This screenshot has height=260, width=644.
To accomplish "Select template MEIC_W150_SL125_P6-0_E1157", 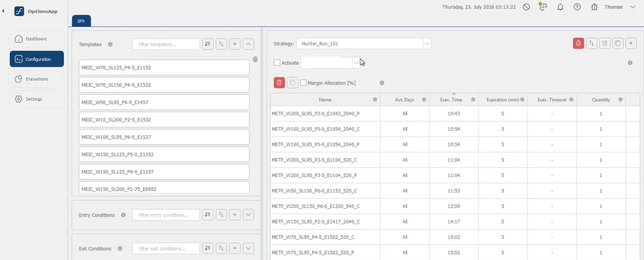I will pos(164,172).
